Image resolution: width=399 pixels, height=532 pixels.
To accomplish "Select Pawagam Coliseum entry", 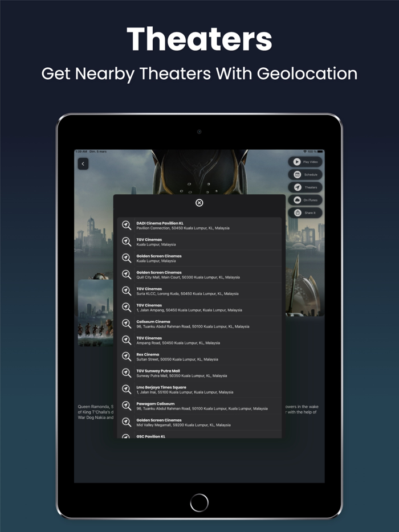I will [199, 406].
